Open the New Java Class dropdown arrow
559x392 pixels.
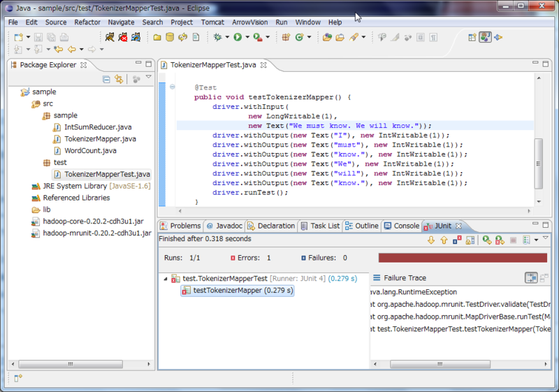tap(309, 37)
